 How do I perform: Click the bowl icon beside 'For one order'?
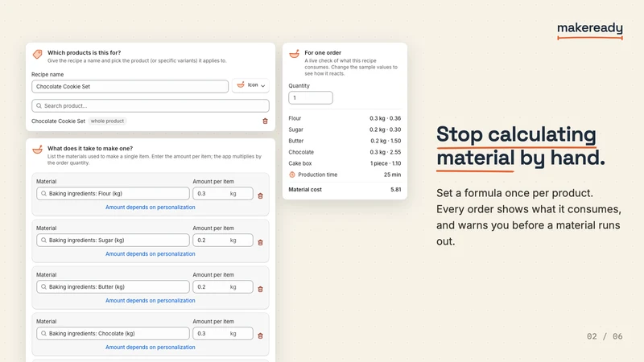pyautogui.click(x=294, y=54)
